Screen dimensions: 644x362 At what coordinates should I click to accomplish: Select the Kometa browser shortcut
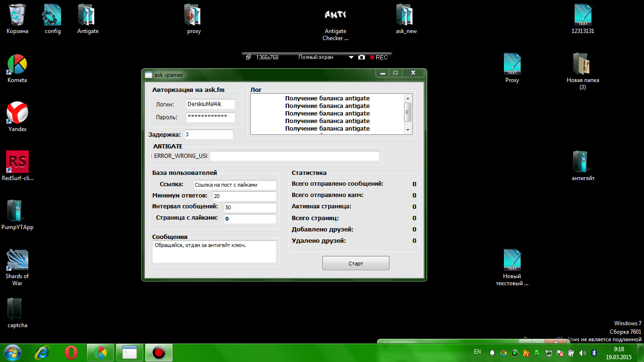[x=17, y=68]
